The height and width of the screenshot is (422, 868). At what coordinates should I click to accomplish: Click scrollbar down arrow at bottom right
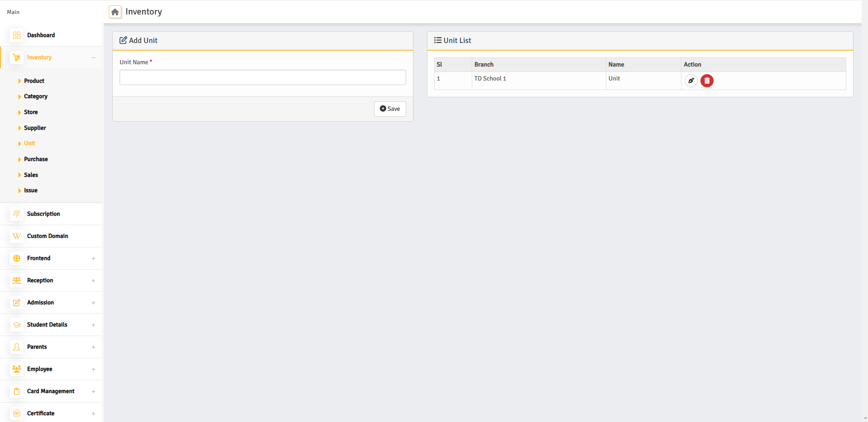click(x=864, y=418)
